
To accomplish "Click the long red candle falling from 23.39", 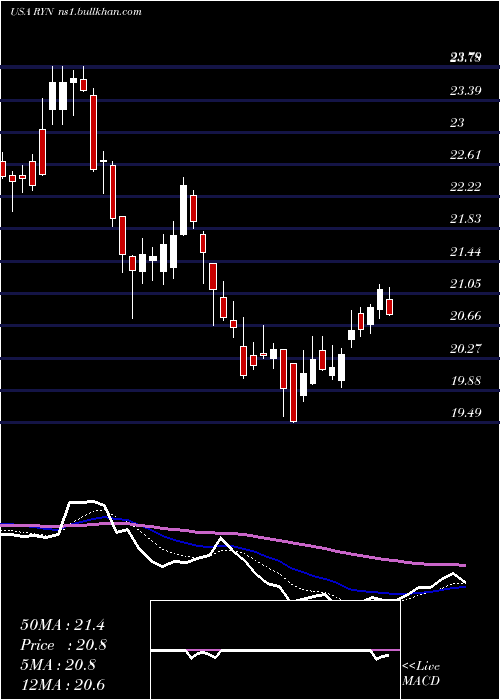I will click(93, 132).
